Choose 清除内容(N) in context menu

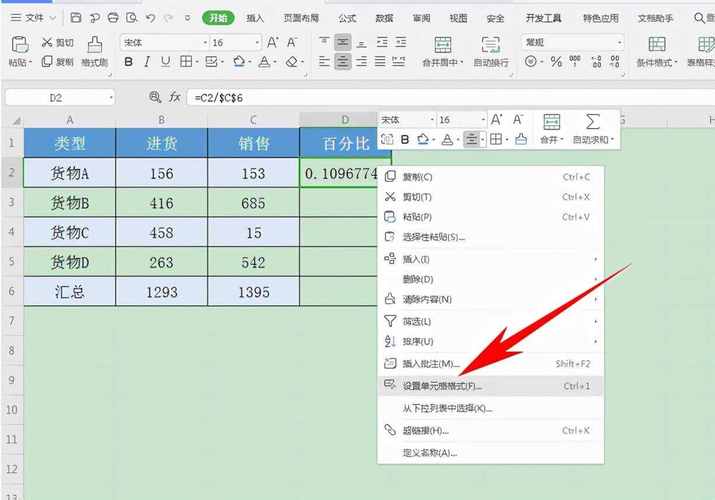click(491, 299)
